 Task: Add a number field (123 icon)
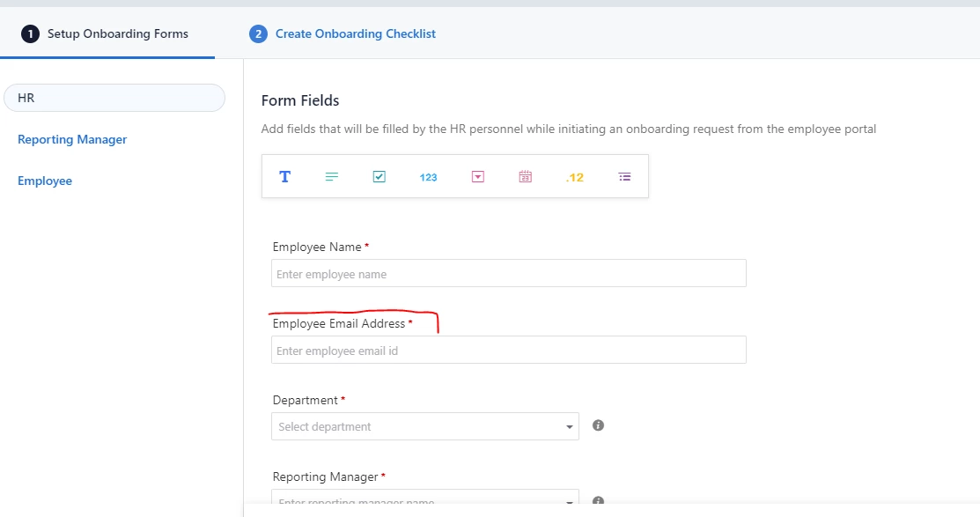point(428,178)
